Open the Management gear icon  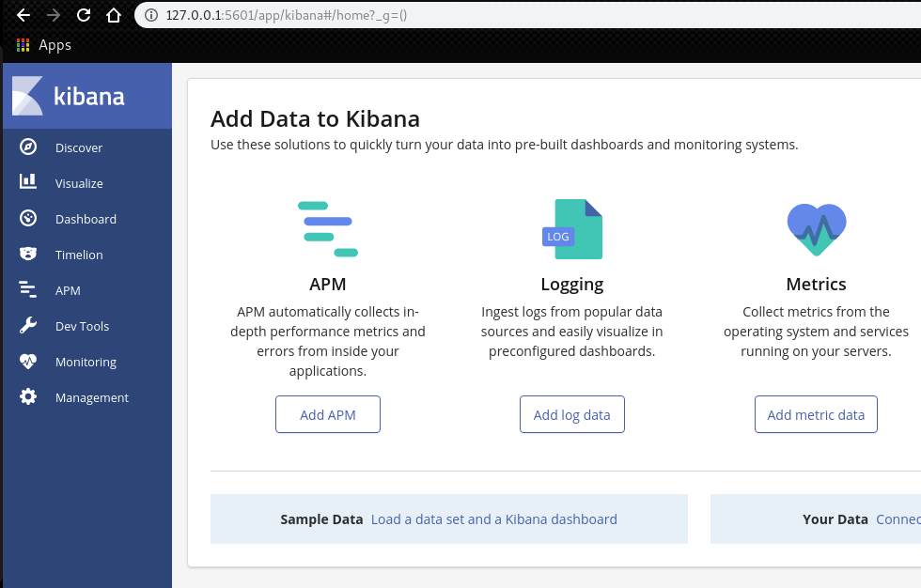[x=28, y=397]
